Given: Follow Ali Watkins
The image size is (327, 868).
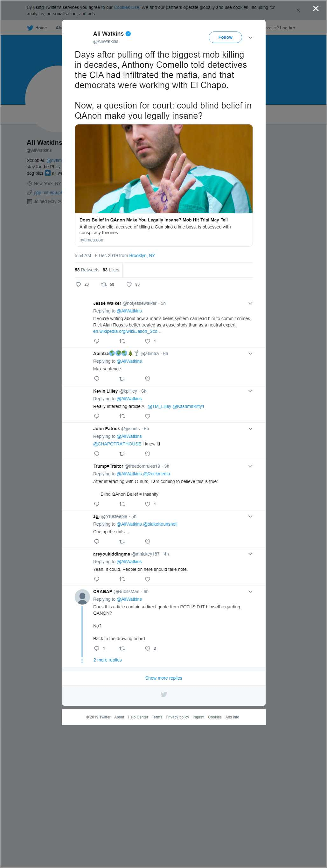Looking at the screenshot, I should pyautogui.click(x=225, y=38).
